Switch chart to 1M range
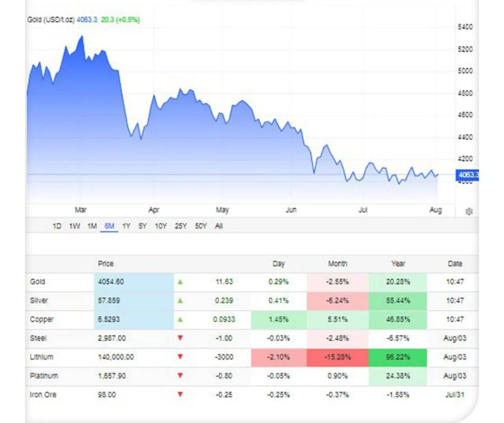 [x=92, y=226]
